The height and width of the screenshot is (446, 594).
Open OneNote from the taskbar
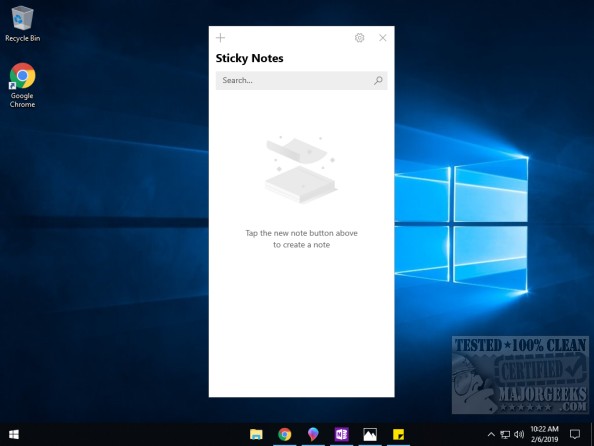click(x=341, y=434)
